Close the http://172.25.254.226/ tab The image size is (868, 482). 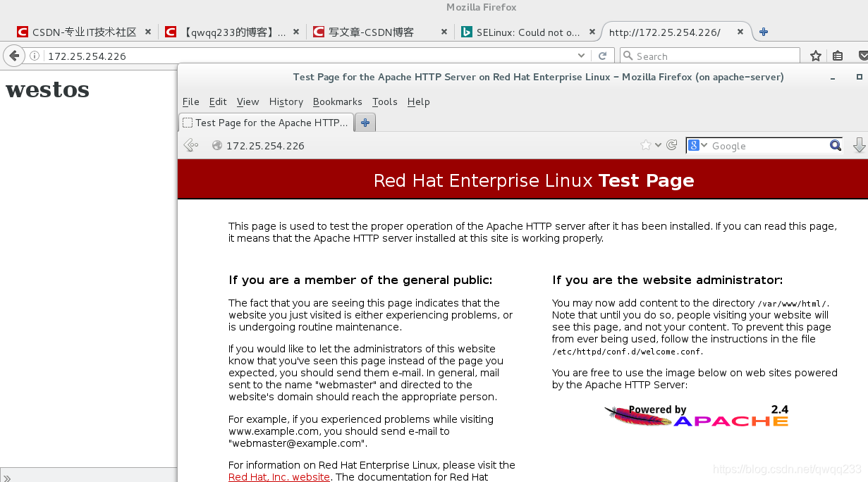tap(740, 32)
